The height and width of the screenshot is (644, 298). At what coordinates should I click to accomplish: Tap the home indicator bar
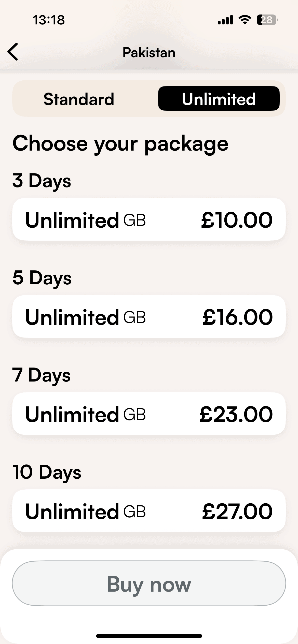(x=149, y=636)
